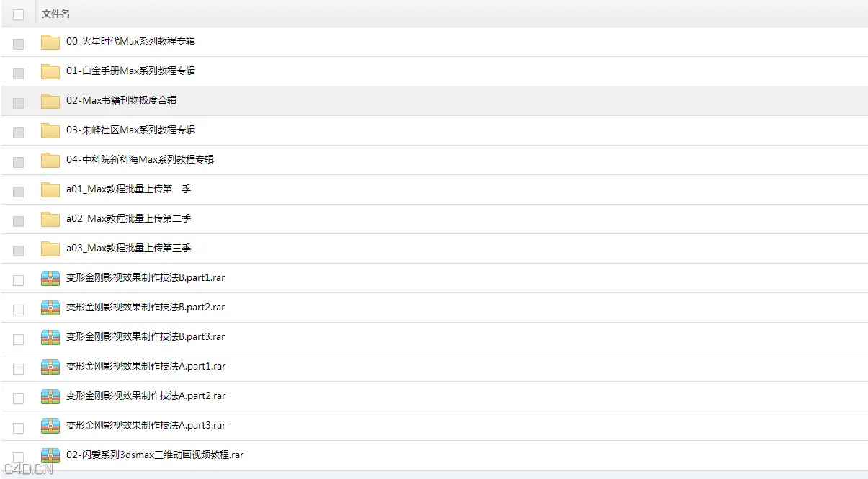Click the 变形金刚影视效果制作技法A.part1.rar file name
The image size is (868, 479).
(146, 366)
